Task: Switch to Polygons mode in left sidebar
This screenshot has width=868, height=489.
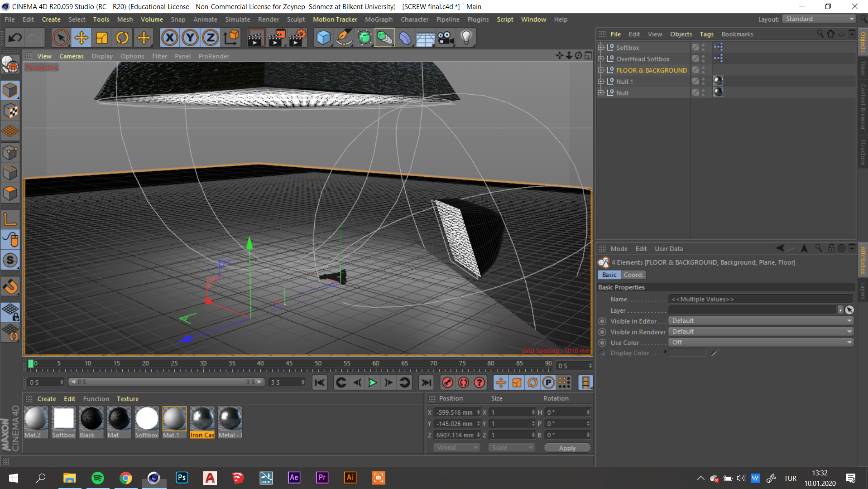Action: click(x=10, y=194)
